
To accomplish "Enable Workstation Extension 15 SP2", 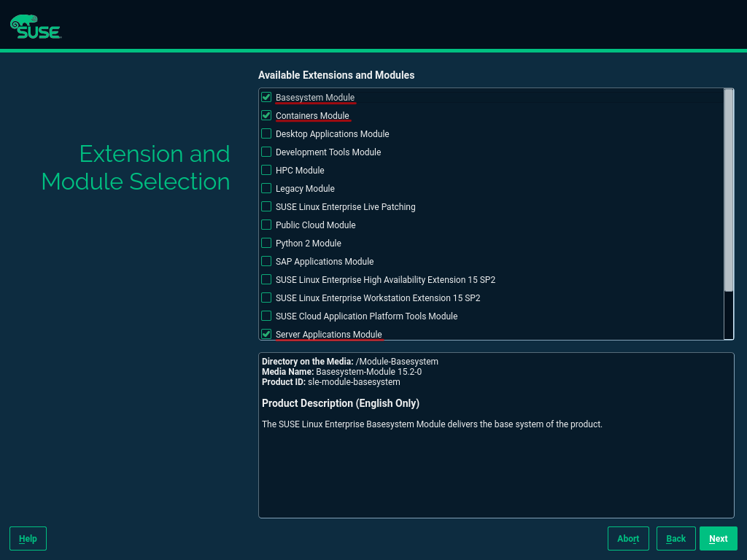I will point(266,297).
